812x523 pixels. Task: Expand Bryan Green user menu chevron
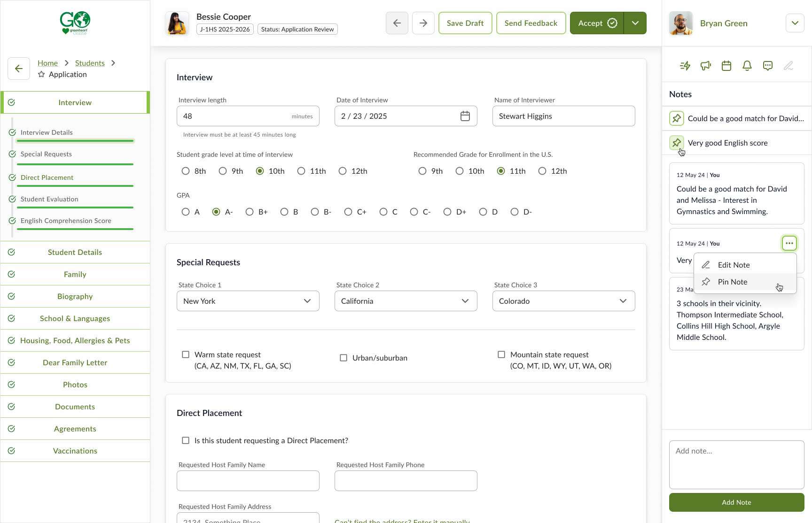click(x=795, y=23)
